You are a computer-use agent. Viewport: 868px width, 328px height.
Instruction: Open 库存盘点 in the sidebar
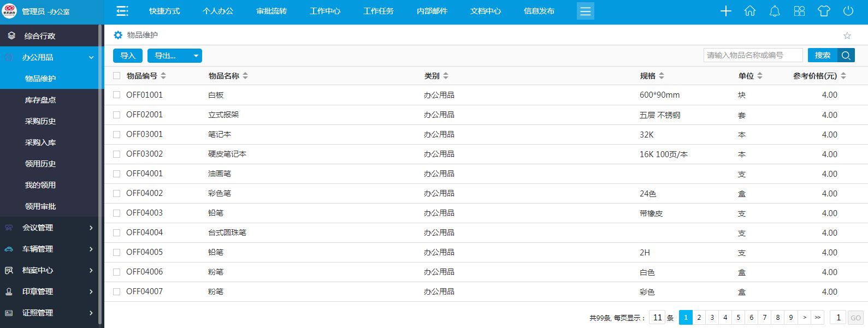coord(40,100)
